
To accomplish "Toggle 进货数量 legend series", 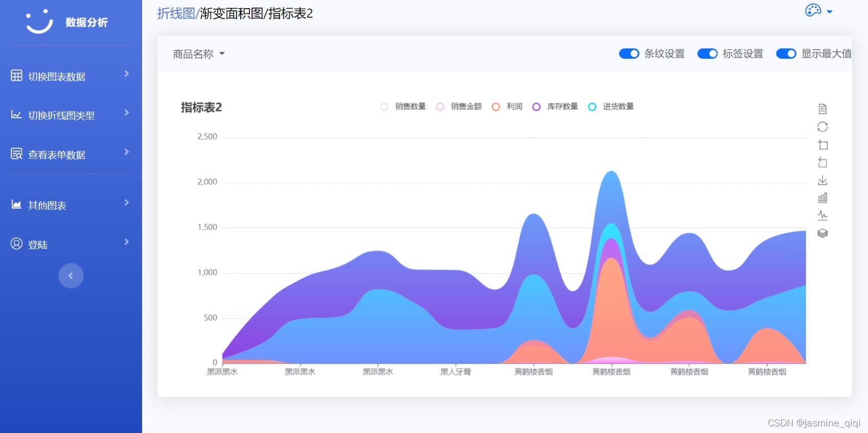I will [x=611, y=106].
